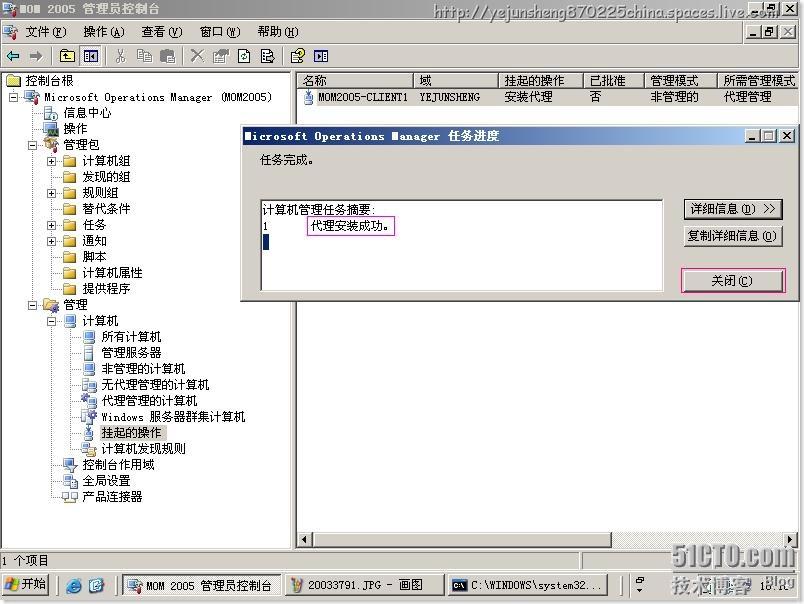804x604 pixels.
Task: Select the 无代理管理的计算机 tree item
Action: coord(155,385)
